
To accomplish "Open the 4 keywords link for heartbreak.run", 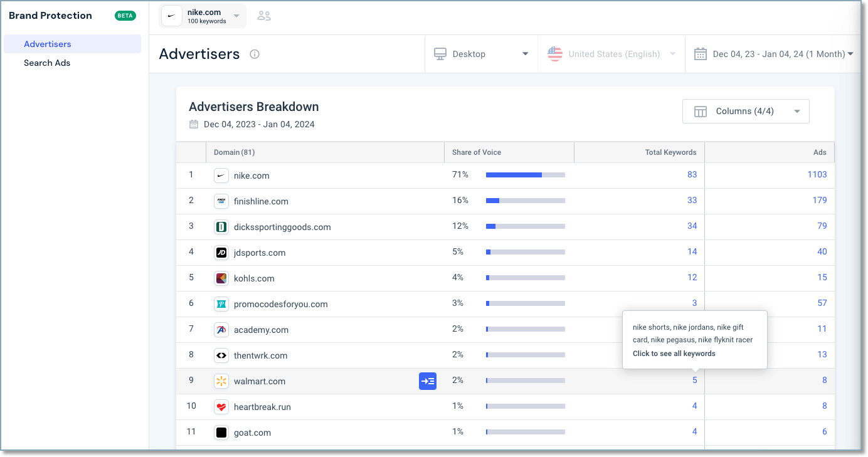I will (695, 406).
